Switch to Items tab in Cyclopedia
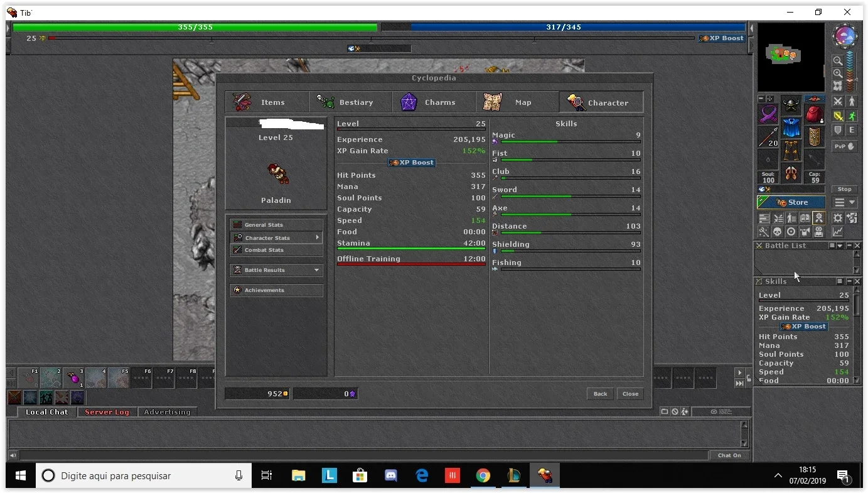Image resolution: width=868 pixels, height=493 pixels. tap(267, 102)
